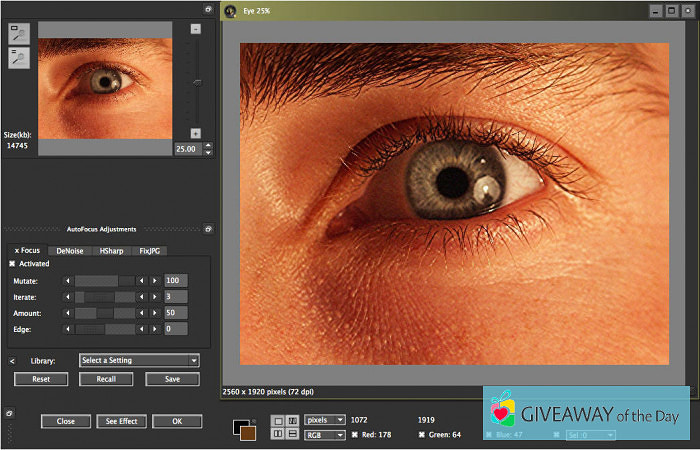Screen dimensions: 700x450
Task: Switch to the HSharp tab
Action: 111,250
